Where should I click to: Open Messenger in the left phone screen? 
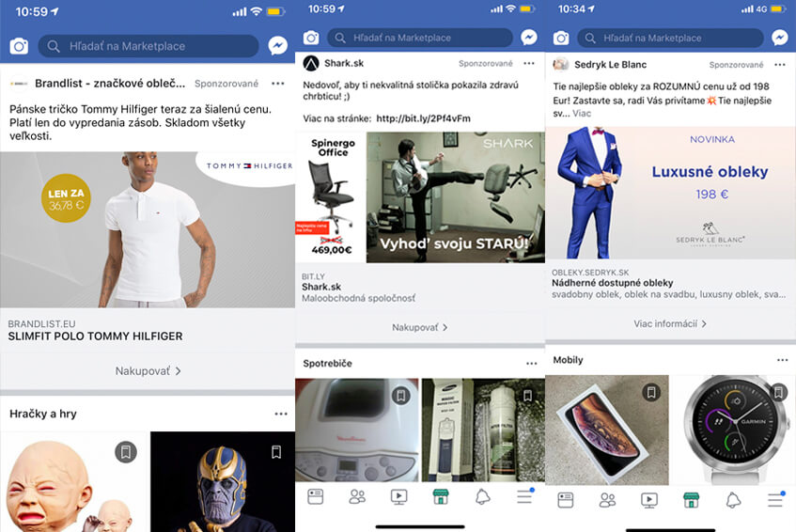[277, 46]
